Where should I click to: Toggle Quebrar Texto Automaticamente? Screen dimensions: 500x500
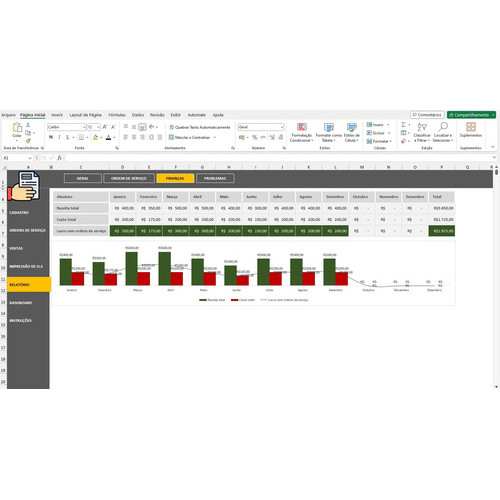pos(200,127)
